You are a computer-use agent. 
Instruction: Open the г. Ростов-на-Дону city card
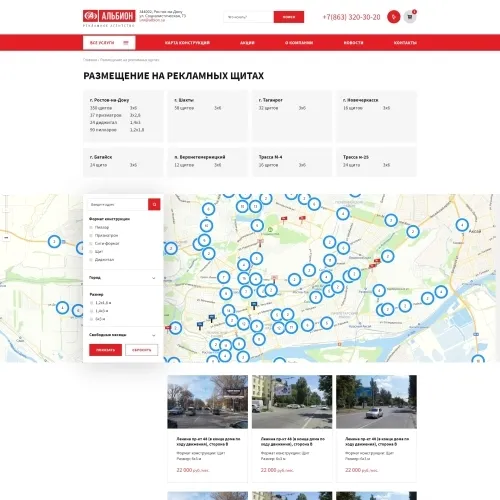(x=123, y=116)
